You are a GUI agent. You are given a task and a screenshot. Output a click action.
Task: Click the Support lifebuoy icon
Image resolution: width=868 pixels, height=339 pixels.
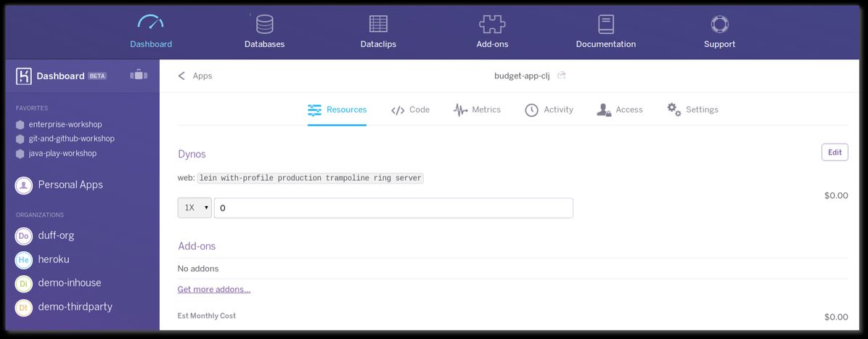719,24
